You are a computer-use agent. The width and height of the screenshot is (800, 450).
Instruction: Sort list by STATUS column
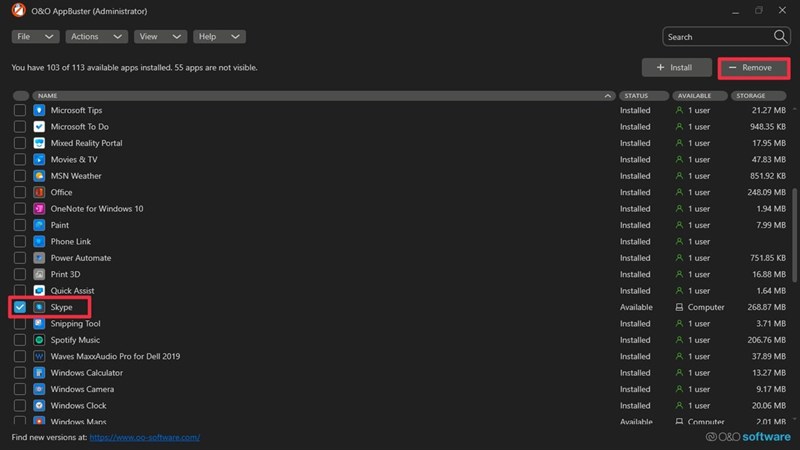644,95
